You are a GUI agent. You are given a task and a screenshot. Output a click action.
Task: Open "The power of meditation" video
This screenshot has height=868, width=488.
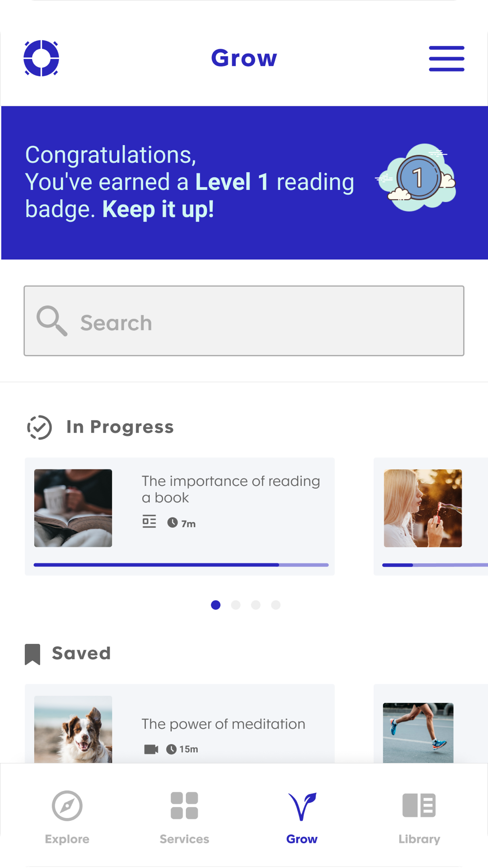point(223,724)
